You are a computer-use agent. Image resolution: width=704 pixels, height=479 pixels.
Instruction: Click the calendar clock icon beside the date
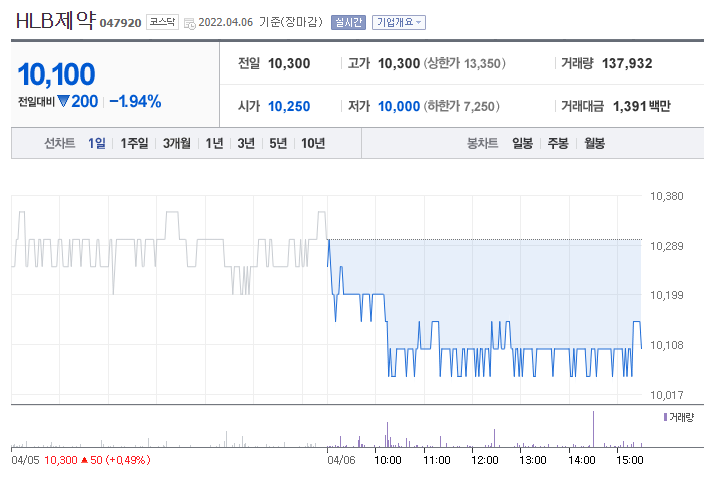coord(190,23)
